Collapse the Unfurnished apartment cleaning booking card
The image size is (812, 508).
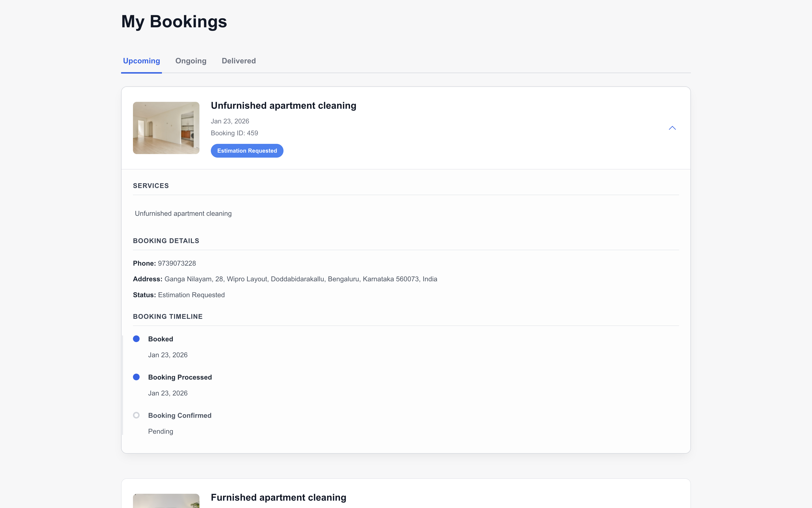click(672, 128)
